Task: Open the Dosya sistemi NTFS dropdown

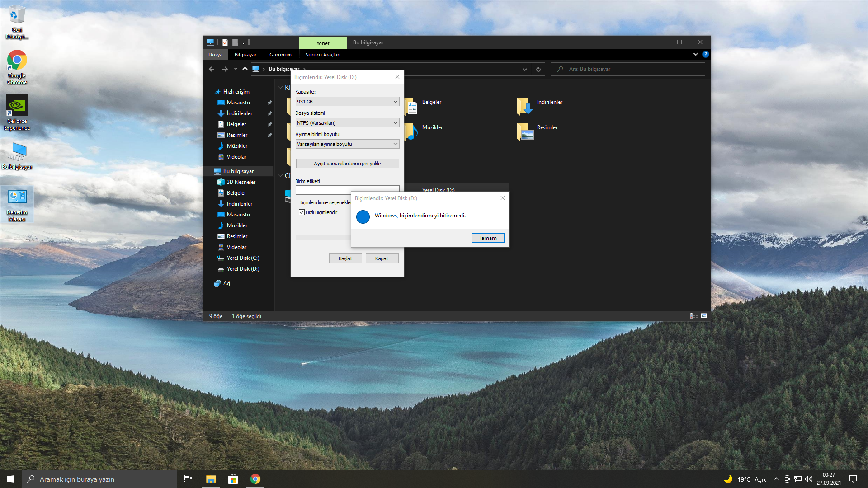Action: [347, 123]
